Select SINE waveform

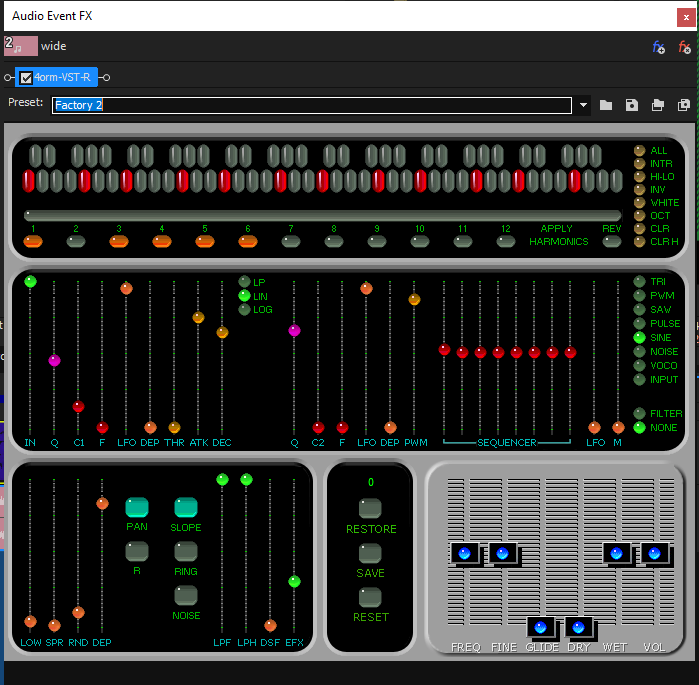(639, 337)
